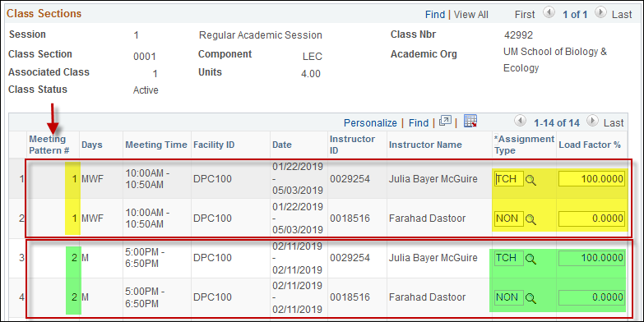Click instructor ID 0018516 in row 2
This screenshot has height=322, width=644.
coord(350,218)
